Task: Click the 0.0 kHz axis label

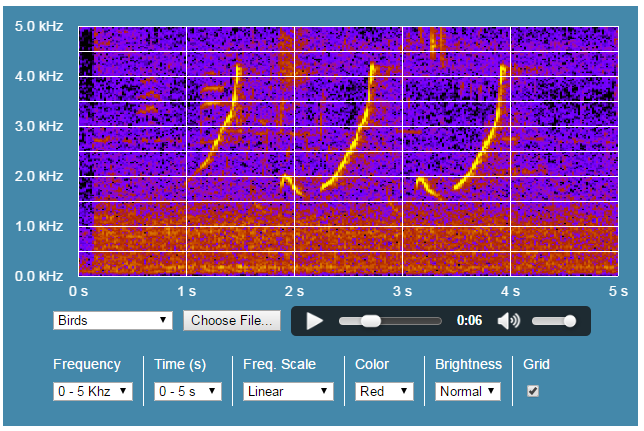Action: tap(39, 277)
